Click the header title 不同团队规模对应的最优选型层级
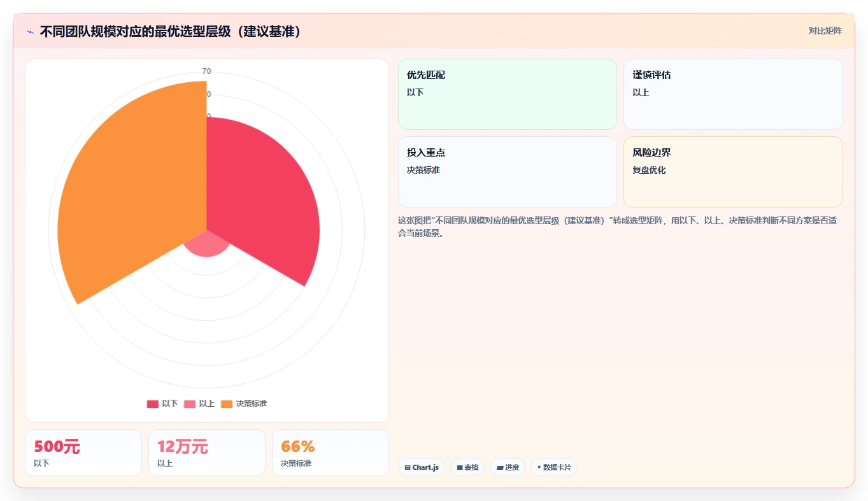The height and width of the screenshot is (501, 868). (171, 31)
